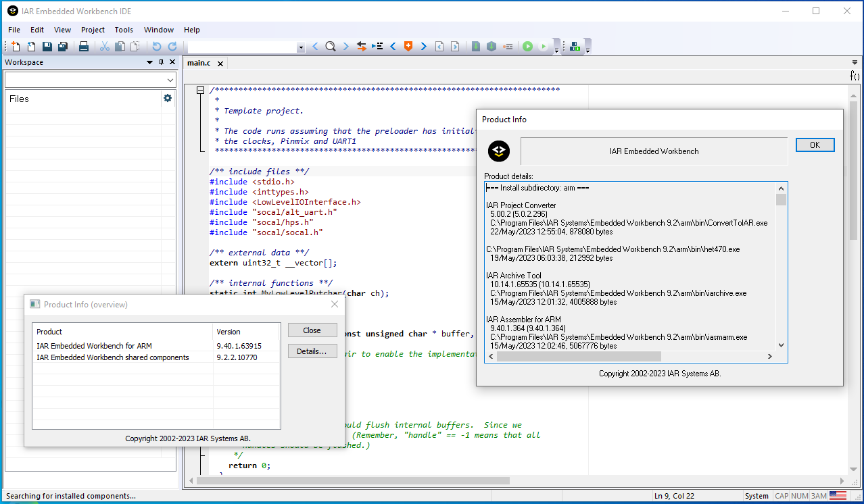Viewport: 864px width, 504px height.
Task: Click Product details horizontal scrollbar right arrow
Action: (x=769, y=356)
